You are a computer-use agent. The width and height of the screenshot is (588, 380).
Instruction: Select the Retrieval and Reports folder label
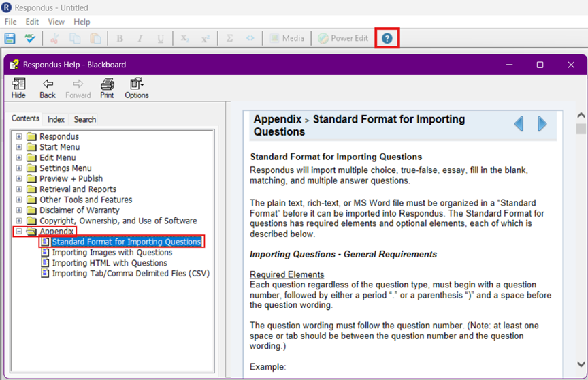tap(78, 189)
